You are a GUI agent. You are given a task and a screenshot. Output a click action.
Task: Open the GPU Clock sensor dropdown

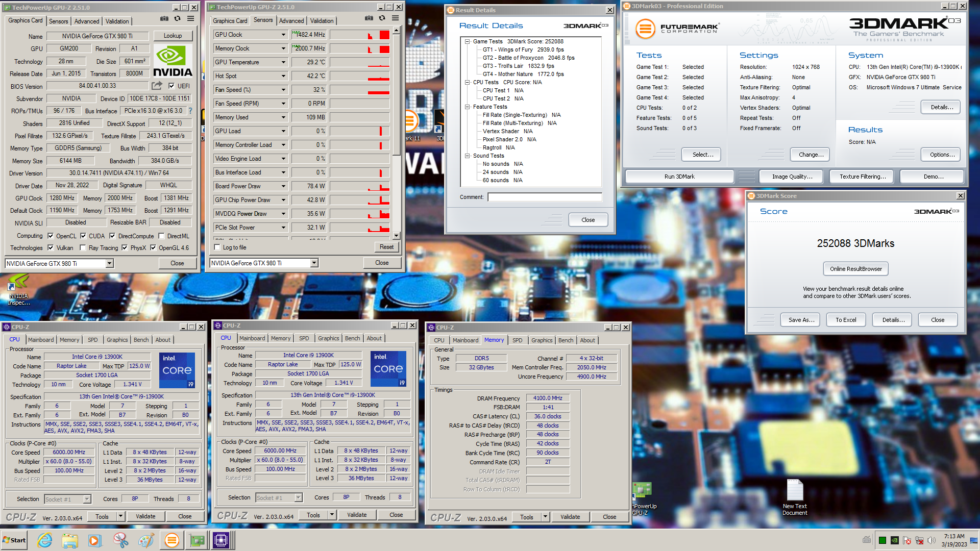click(x=283, y=35)
